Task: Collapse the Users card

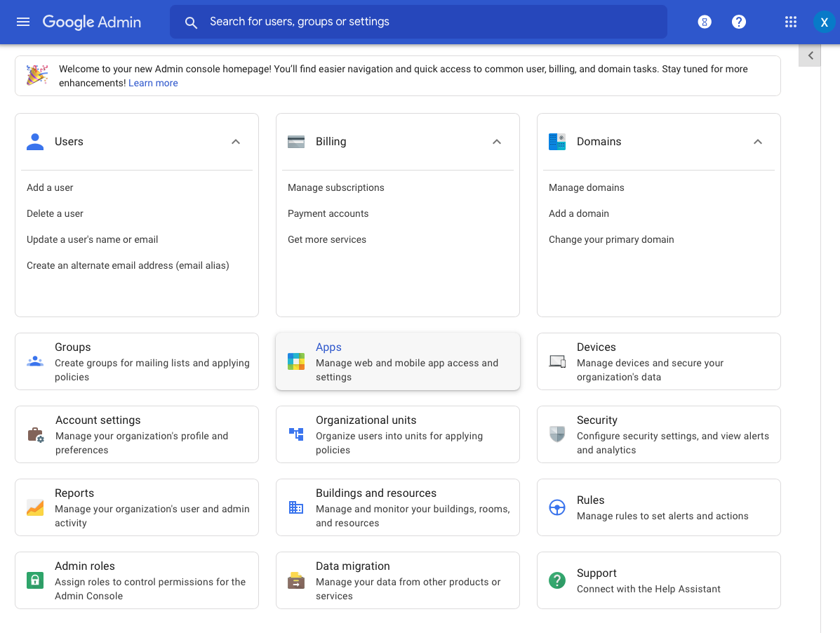Action: point(236,142)
